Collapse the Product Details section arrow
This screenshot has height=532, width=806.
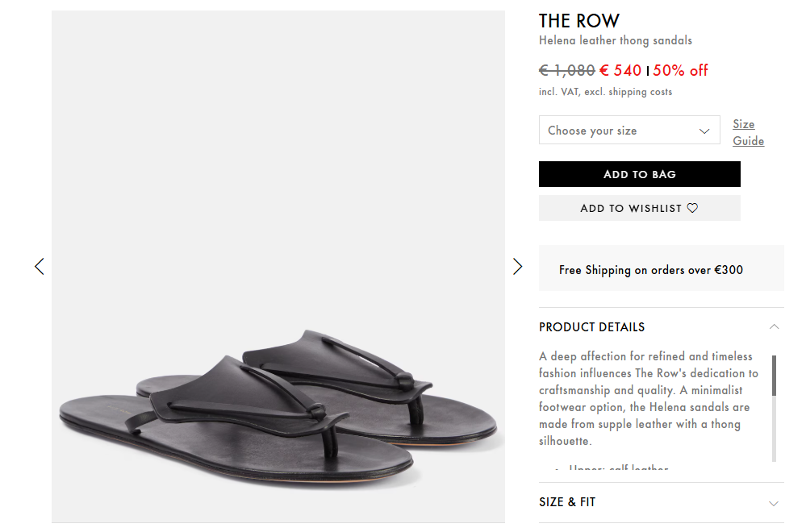point(774,326)
